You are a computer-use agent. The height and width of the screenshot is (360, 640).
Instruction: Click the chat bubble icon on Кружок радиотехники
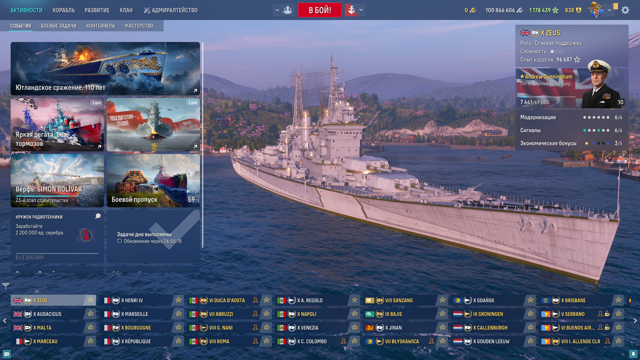[x=98, y=216]
